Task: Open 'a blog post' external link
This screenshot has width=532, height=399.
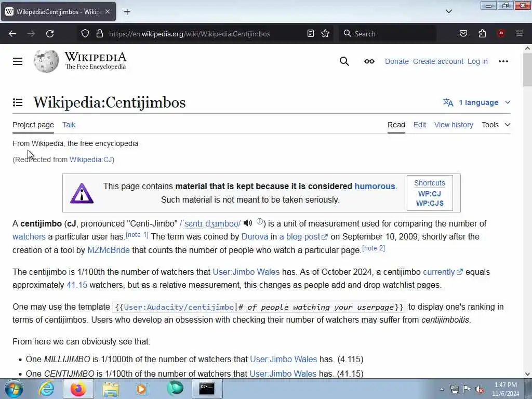Action: 303,237
